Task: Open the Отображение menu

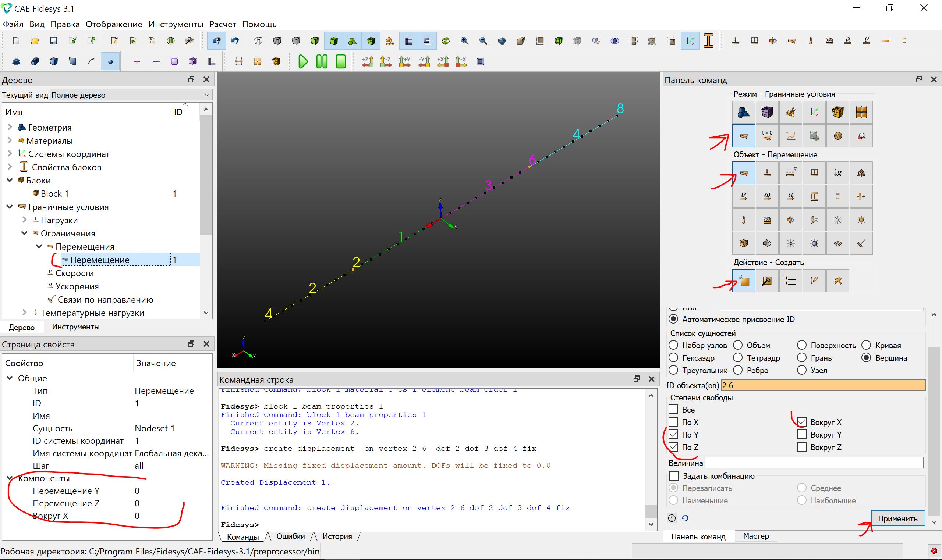Action: tap(114, 24)
